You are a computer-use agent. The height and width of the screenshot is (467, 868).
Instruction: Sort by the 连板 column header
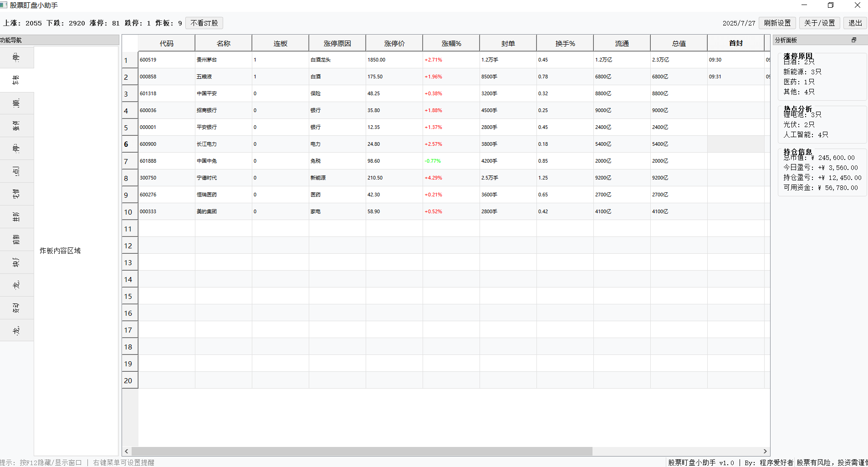click(x=281, y=43)
